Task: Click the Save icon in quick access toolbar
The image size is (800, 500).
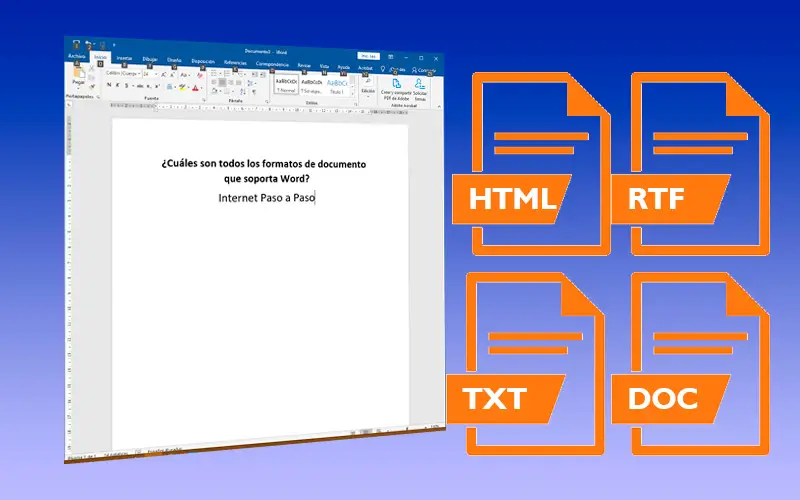Action: 76,45
